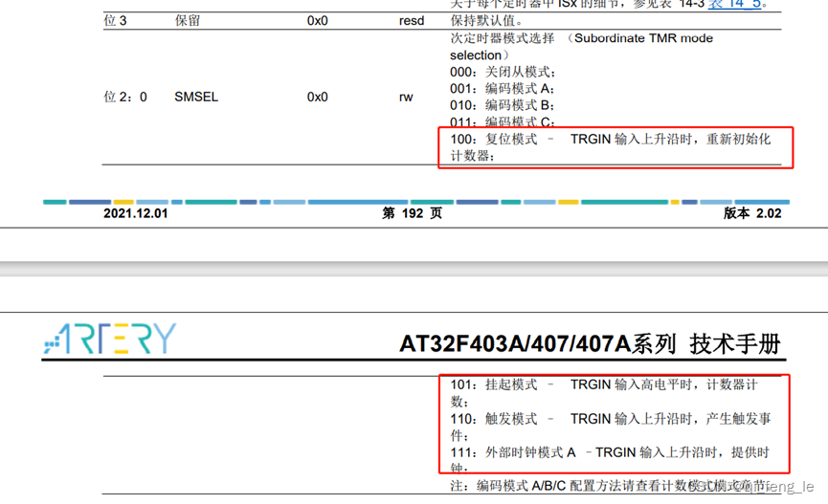Select the 'AT32F403A/407/407A系列 技术手册' page title
This screenshot has height=504, width=828.
590,343
